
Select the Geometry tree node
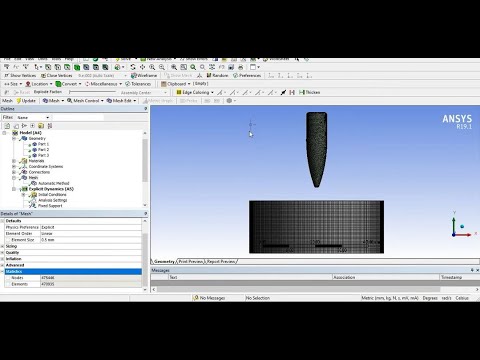pos(37,138)
